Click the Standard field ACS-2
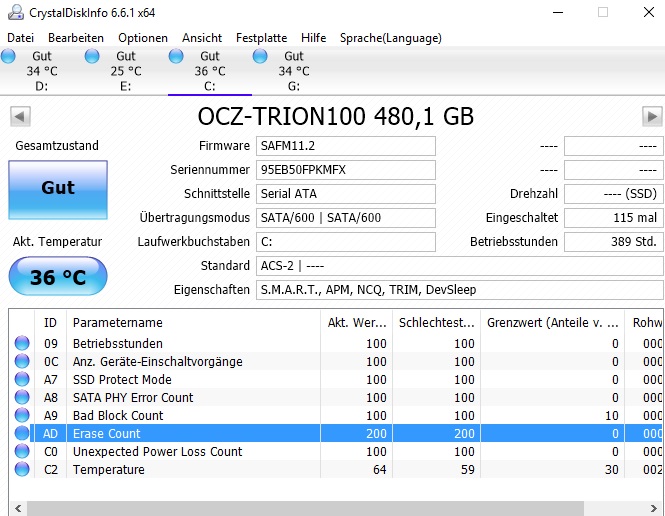Image resolution: width=665 pixels, height=516 pixels. pyautogui.click(x=459, y=266)
